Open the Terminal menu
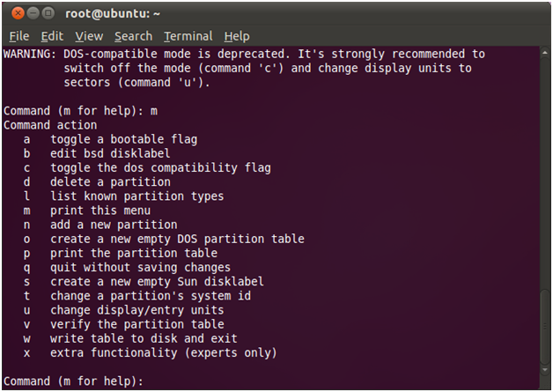This screenshot has width=553, height=392. [188, 36]
